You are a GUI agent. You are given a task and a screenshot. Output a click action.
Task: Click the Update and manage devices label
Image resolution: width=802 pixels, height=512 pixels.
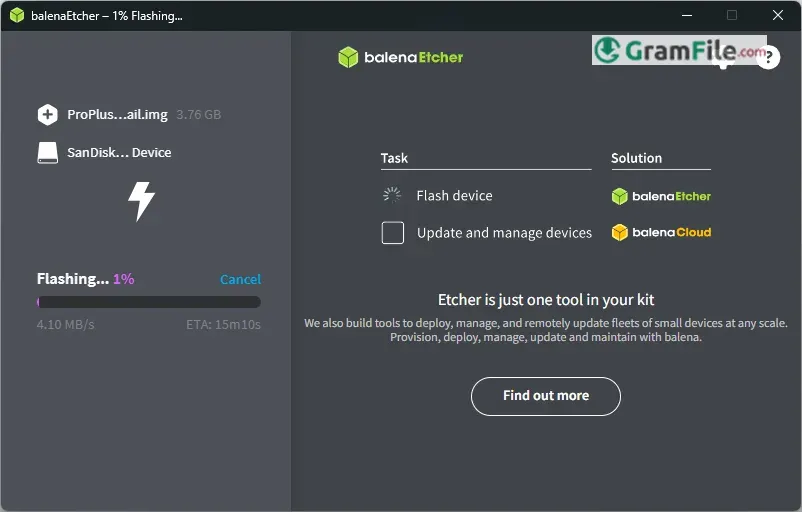pos(504,233)
